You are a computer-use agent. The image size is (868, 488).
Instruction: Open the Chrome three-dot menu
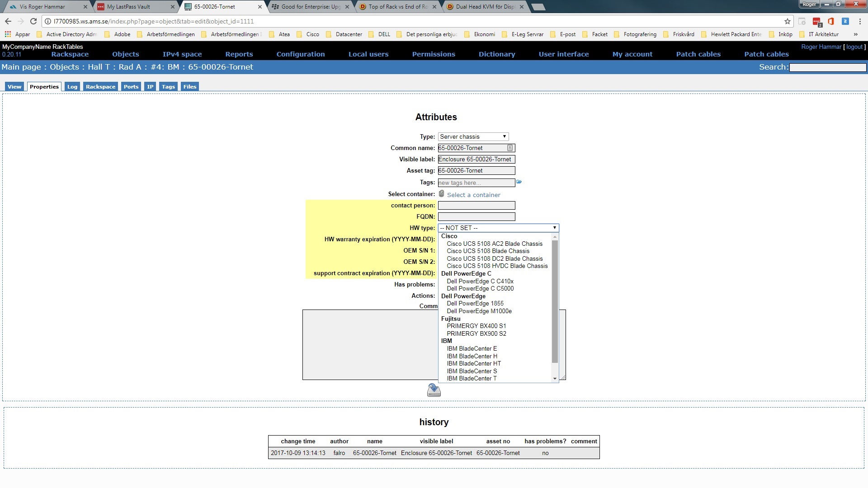pyautogui.click(x=860, y=21)
